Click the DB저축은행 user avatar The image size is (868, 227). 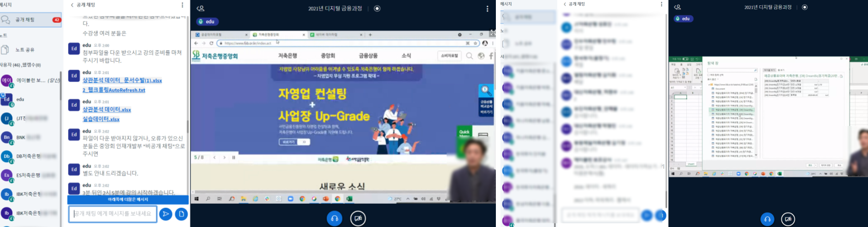(7, 156)
